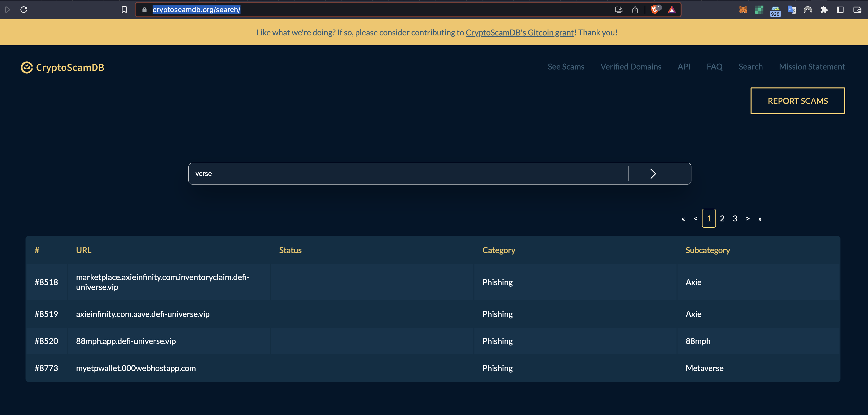Go to page 2 of results
The width and height of the screenshot is (868, 415).
click(x=722, y=219)
